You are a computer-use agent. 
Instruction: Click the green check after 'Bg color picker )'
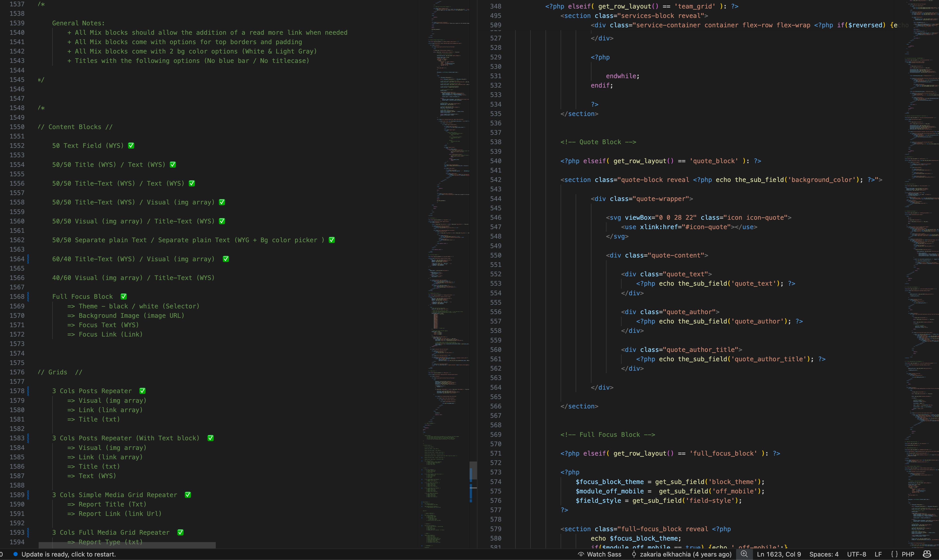(332, 240)
